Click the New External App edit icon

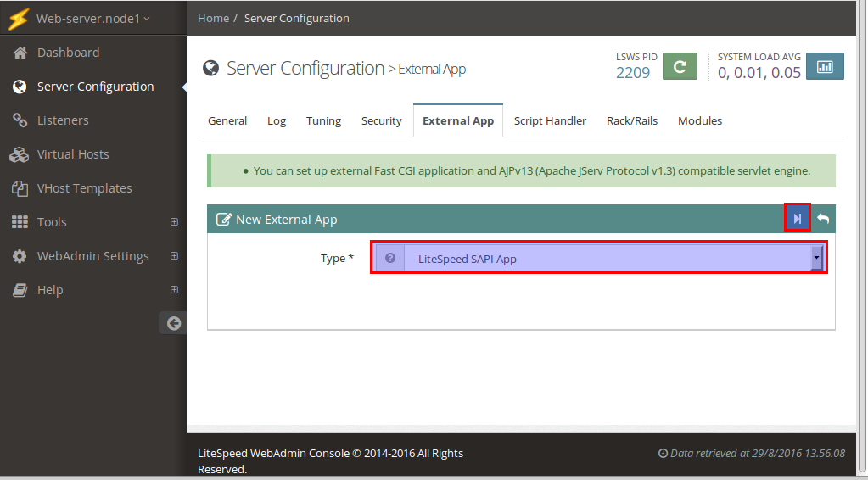(x=223, y=220)
